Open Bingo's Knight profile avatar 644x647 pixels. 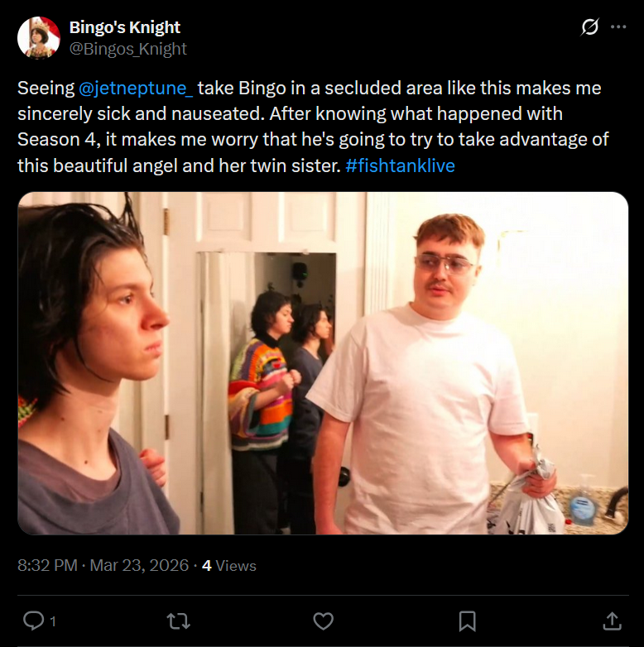pos(39,38)
